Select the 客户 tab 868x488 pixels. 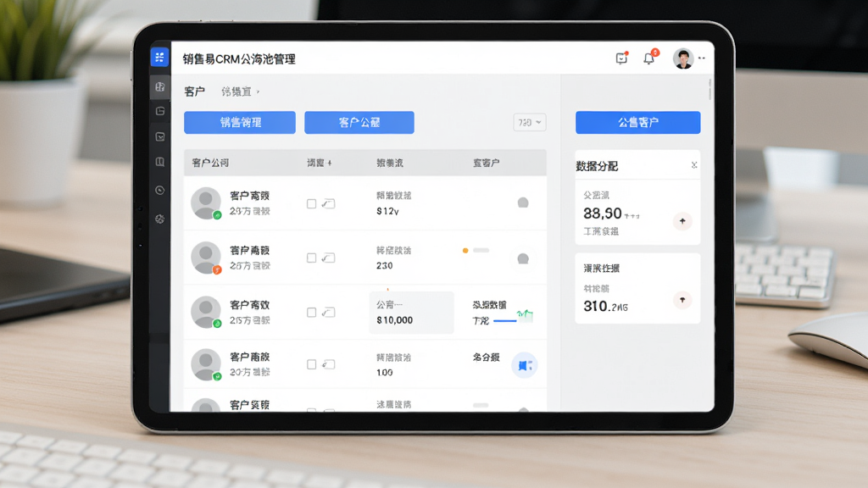(194, 91)
